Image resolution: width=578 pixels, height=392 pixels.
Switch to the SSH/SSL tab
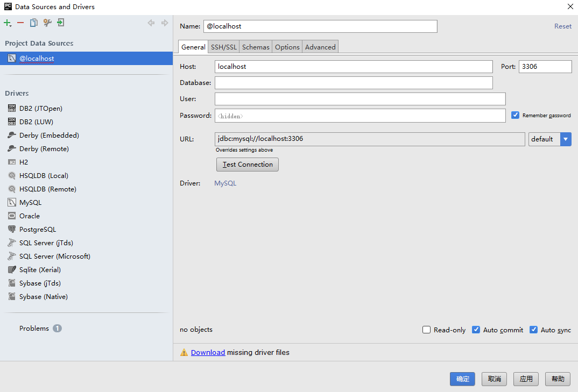223,47
